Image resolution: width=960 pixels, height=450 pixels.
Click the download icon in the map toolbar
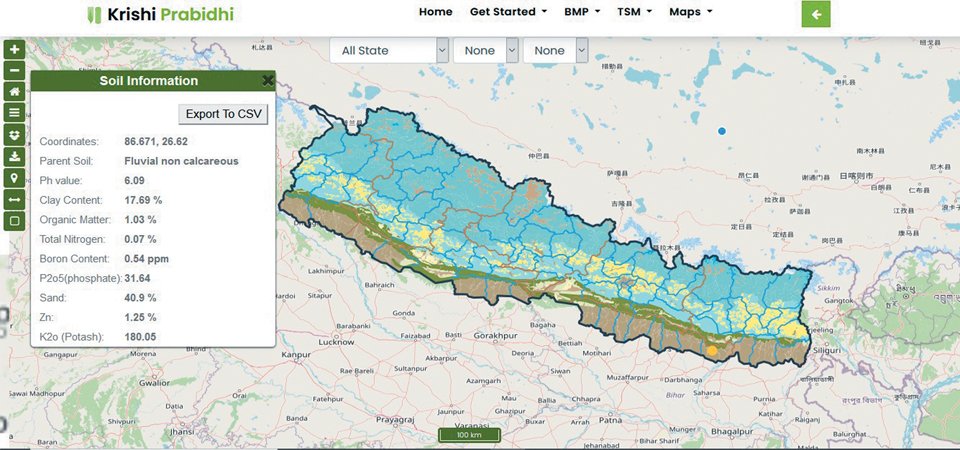(14, 156)
